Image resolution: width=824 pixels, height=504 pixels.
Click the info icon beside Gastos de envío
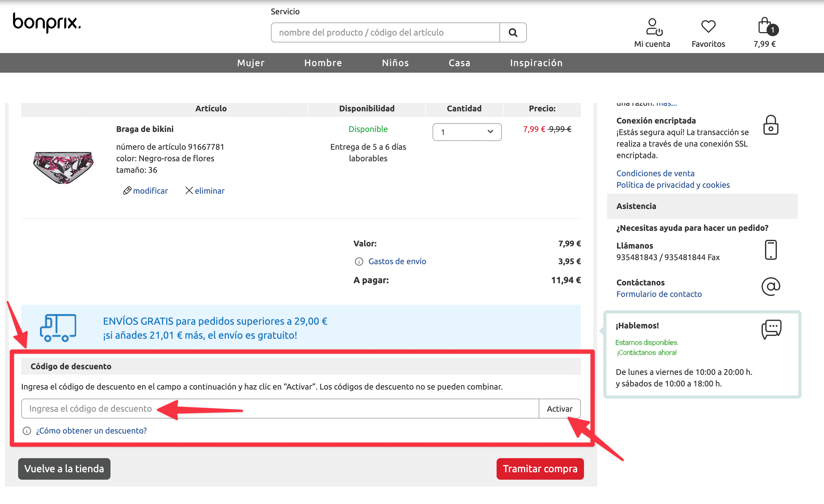(x=359, y=261)
